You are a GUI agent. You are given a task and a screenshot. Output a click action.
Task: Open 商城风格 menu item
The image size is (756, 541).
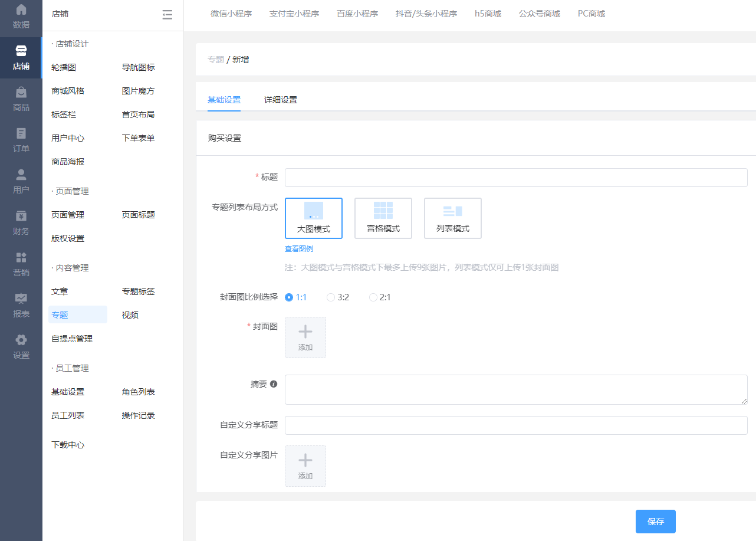click(68, 91)
